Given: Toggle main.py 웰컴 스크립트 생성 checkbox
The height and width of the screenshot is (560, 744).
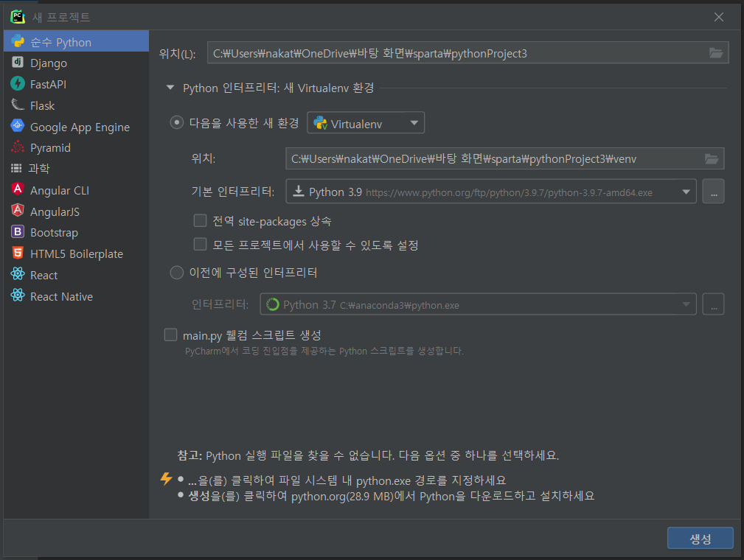Looking at the screenshot, I should point(170,335).
